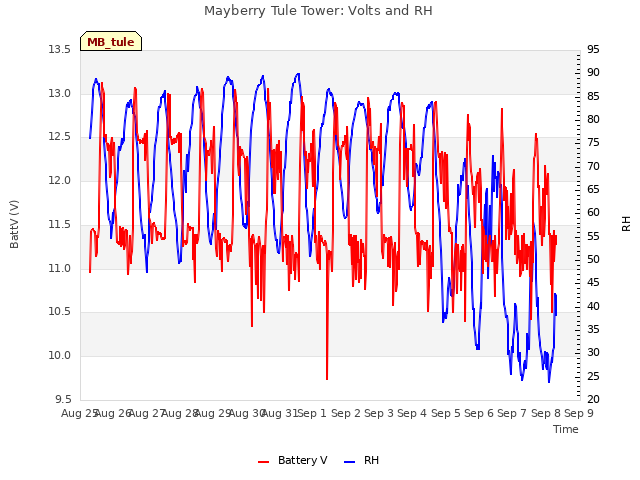
Task: Click the 13.0 left axis tick label
Action: click(x=60, y=93)
